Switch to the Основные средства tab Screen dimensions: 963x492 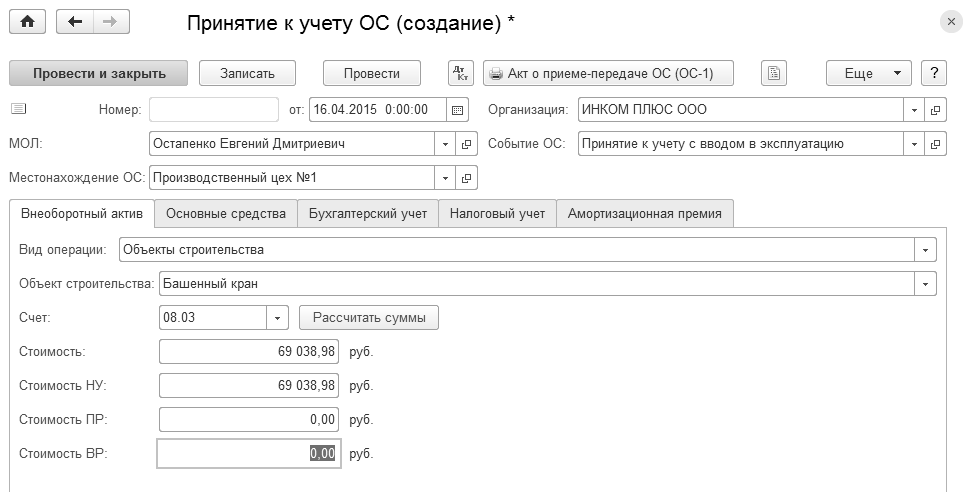pos(226,213)
